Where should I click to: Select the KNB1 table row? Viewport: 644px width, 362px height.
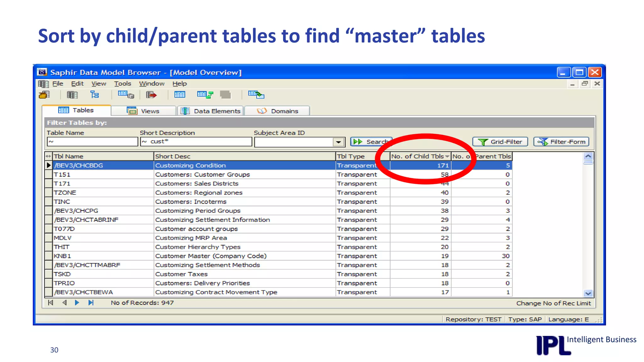pos(279,256)
